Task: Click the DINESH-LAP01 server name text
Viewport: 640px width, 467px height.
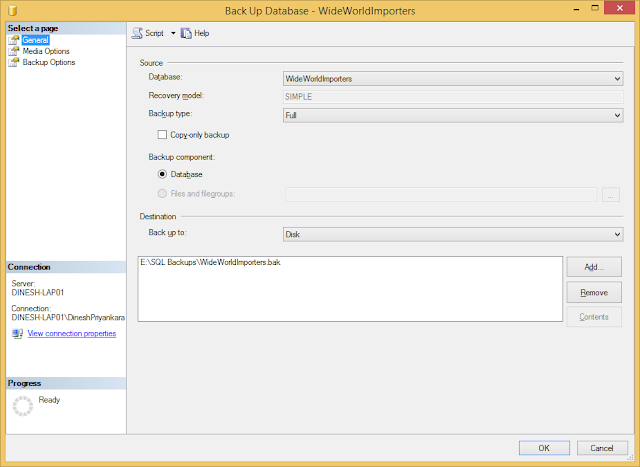Action: tap(38, 293)
